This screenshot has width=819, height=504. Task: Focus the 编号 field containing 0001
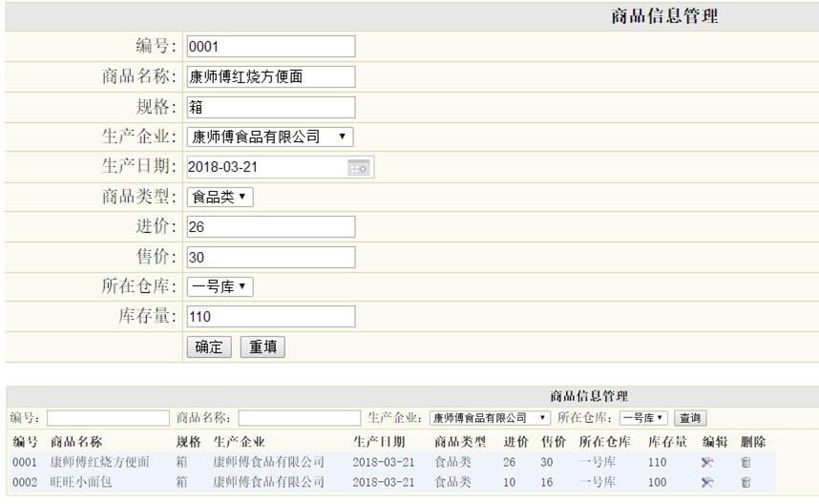coord(271,47)
